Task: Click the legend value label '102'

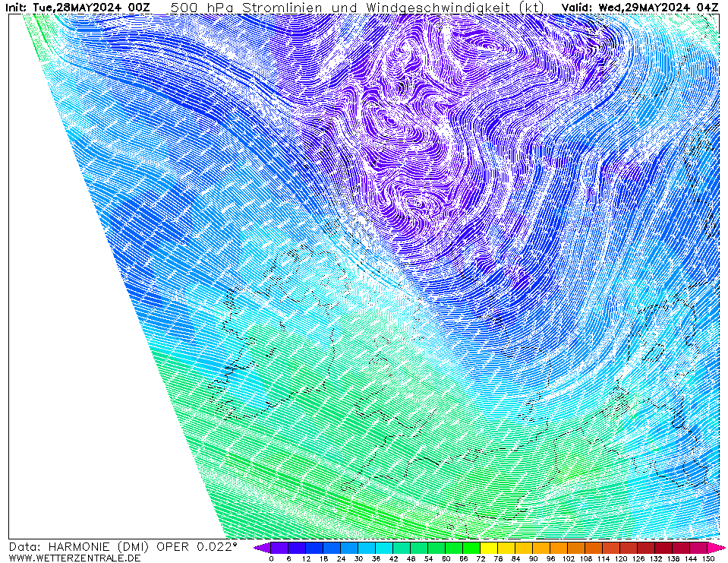Action: click(x=569, y=558)
